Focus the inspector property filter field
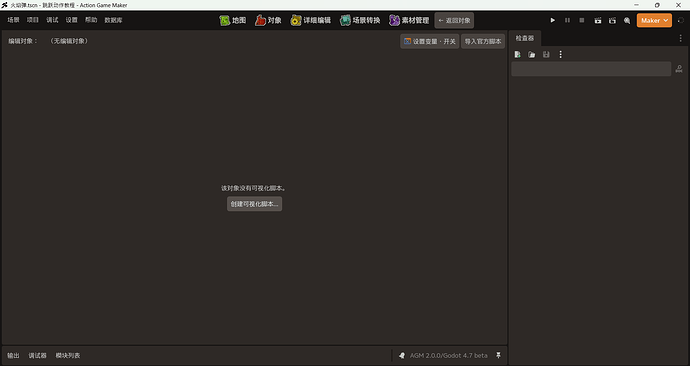 pyautogui.click(x=591, y=69)
